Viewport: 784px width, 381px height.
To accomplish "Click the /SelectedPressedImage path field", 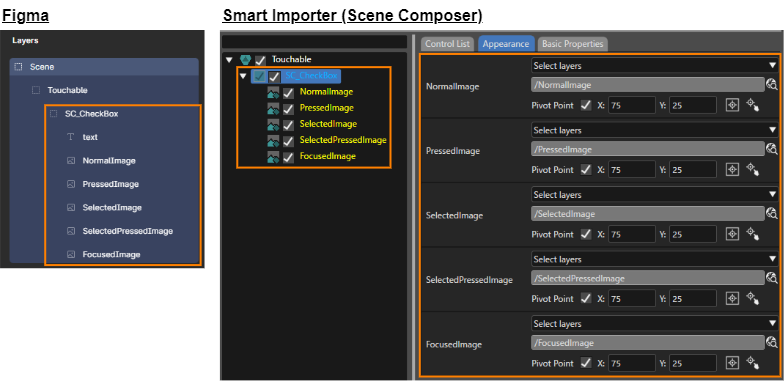I will pyautogui.click(x=648, y=278).
